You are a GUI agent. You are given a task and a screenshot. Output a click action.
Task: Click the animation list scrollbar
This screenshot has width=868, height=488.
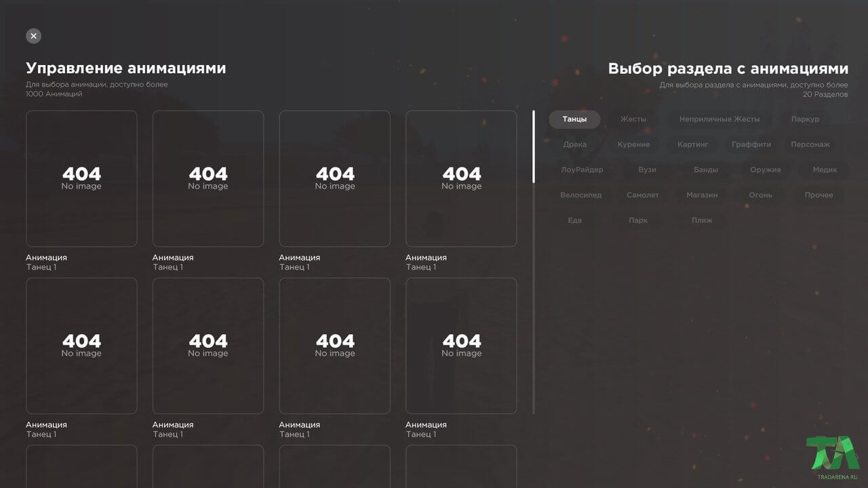point(534,262)
